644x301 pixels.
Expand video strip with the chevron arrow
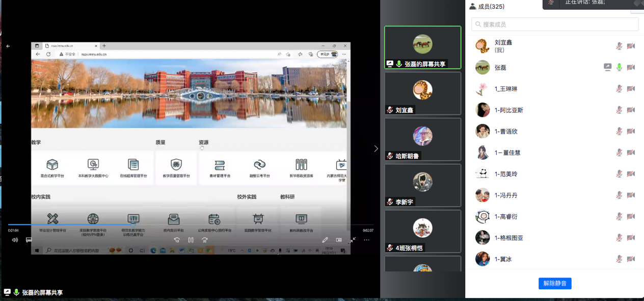[376, 148]
